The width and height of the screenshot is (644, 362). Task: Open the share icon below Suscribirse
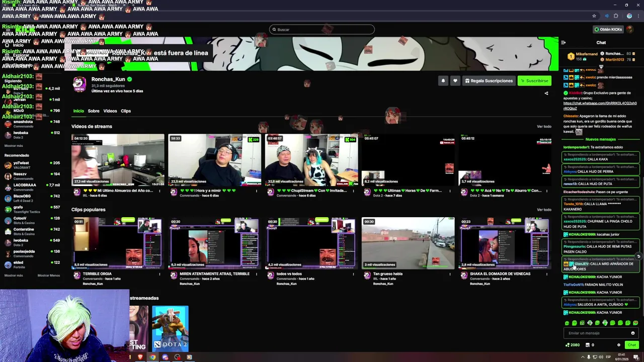pyautogui.click(x=546, y=93)
